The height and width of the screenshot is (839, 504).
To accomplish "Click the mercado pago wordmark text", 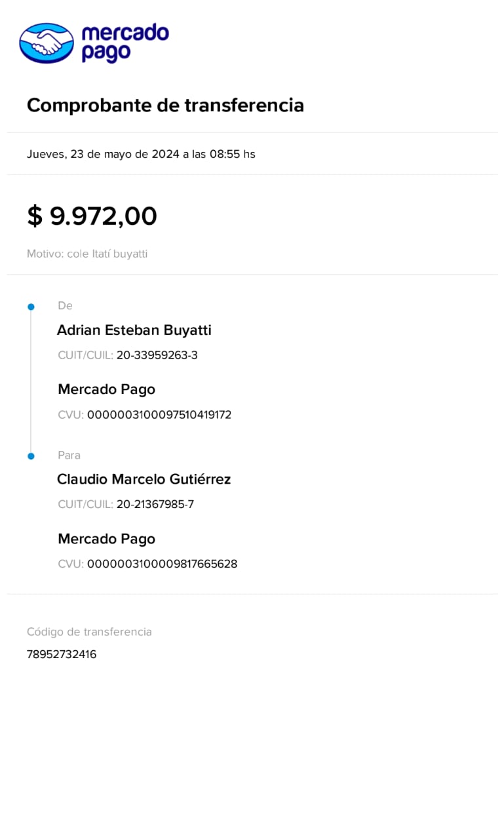I will coord(125,43).
